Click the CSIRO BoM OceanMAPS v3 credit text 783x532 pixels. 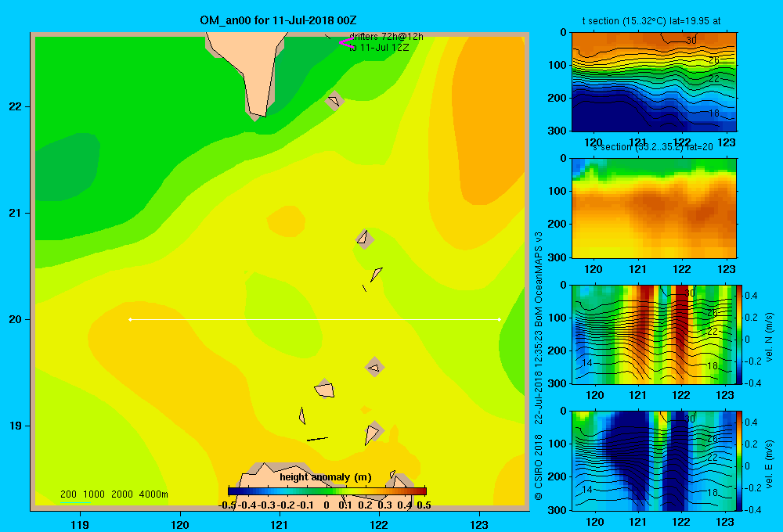(x=539, y=366)
